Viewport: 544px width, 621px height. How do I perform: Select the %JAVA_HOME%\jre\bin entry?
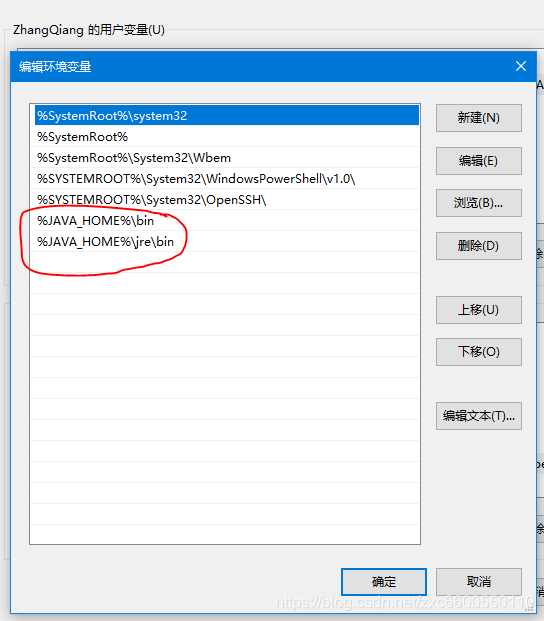(x=225, y=242)
